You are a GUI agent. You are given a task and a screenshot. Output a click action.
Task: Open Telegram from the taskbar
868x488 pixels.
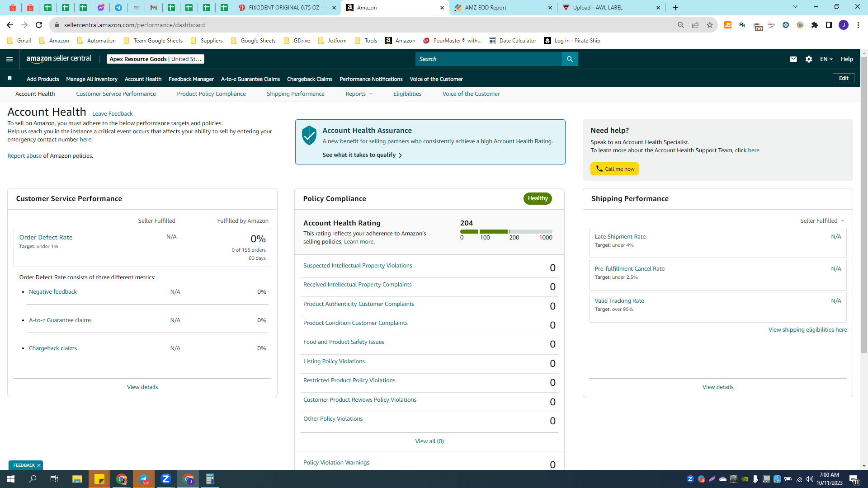coord(144,479)
